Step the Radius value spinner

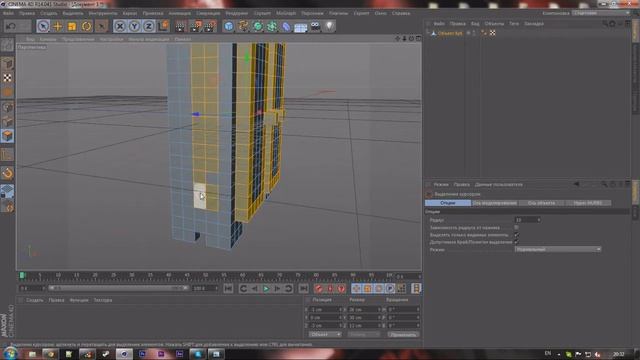(x=539, y=220)
